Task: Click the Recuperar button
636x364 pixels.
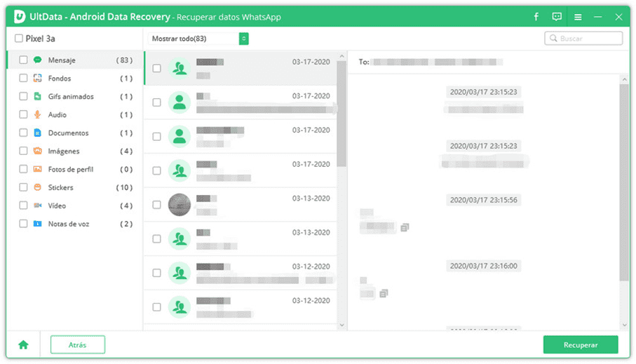Action: coord(581,344)
